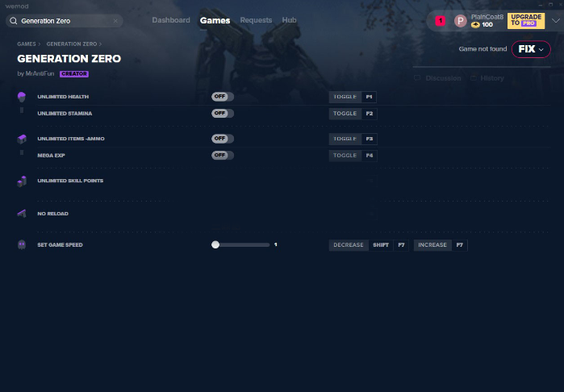Click the coin balance value 100

click(x=487, y=25)
